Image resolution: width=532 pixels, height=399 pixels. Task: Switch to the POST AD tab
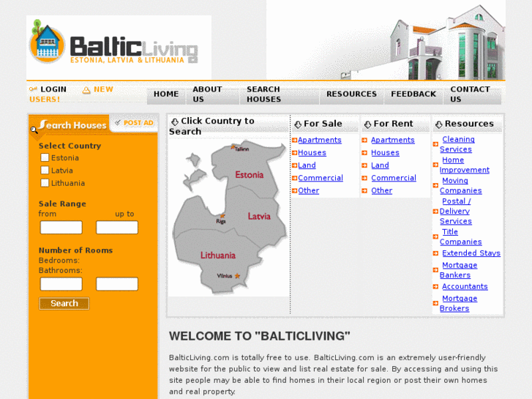pos(135,123)
